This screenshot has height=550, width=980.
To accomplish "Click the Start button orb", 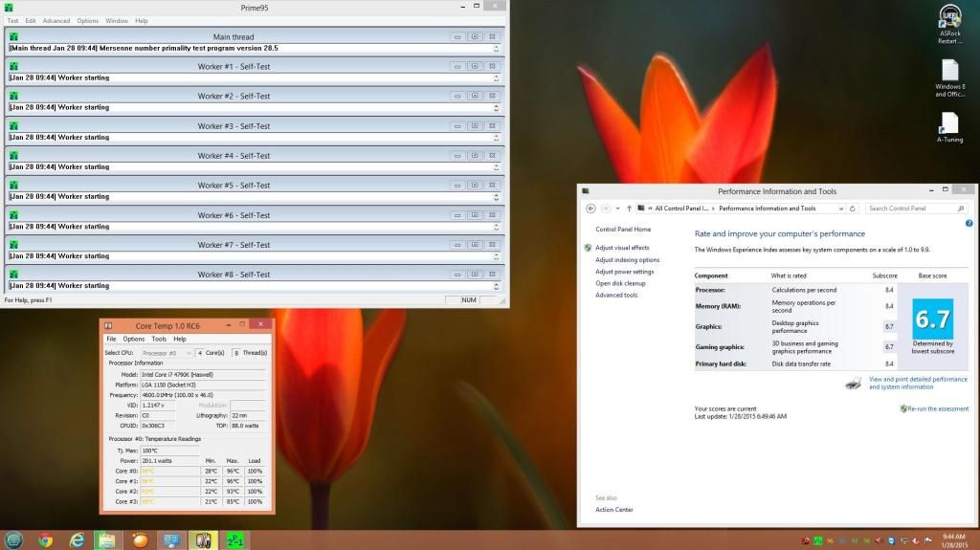I will tap(13, 540).
